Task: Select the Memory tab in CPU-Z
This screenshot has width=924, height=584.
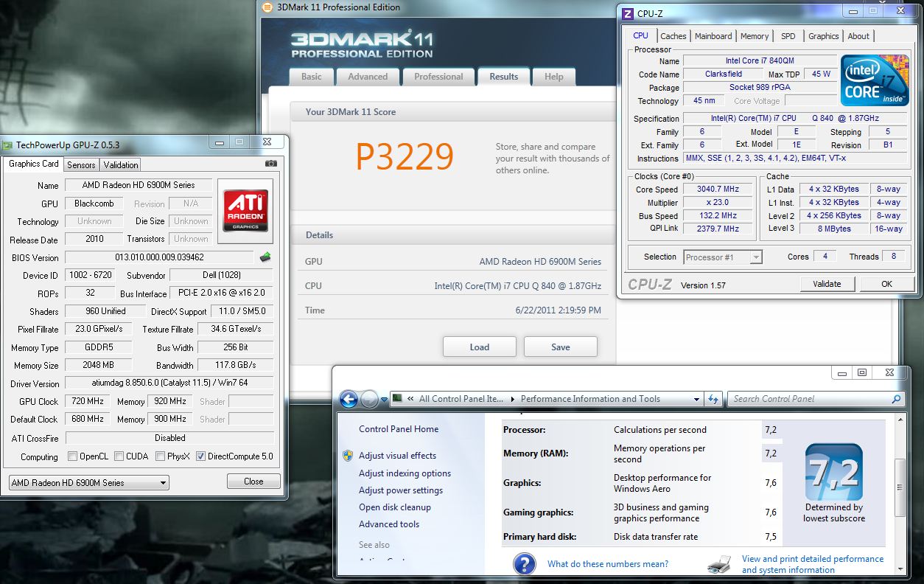Action: (755, 36)
